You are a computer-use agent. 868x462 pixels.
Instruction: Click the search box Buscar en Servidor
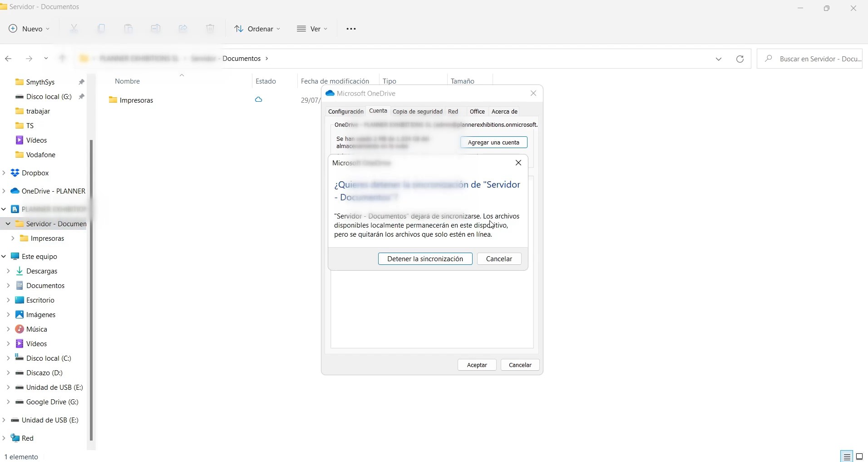pos(810,59)
